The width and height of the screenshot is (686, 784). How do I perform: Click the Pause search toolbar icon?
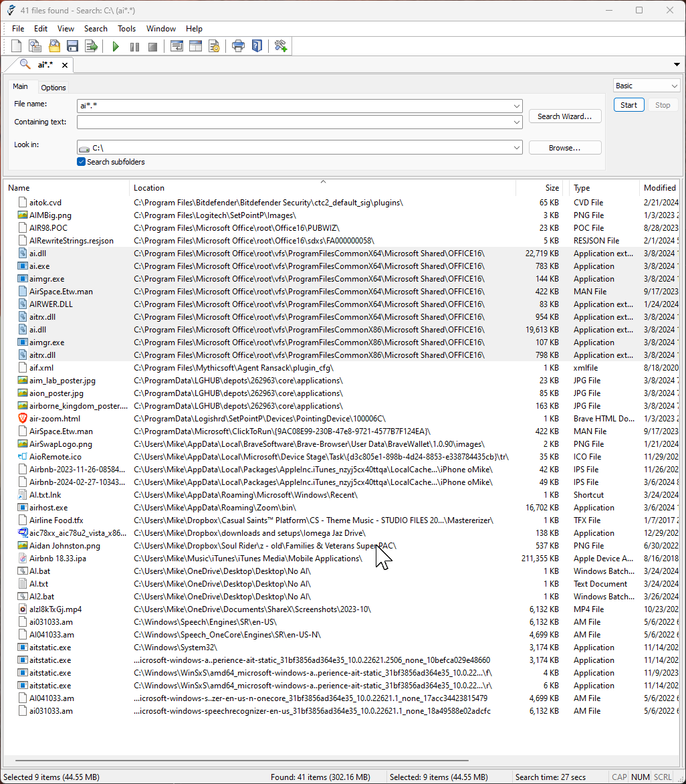tap(134, 46)
